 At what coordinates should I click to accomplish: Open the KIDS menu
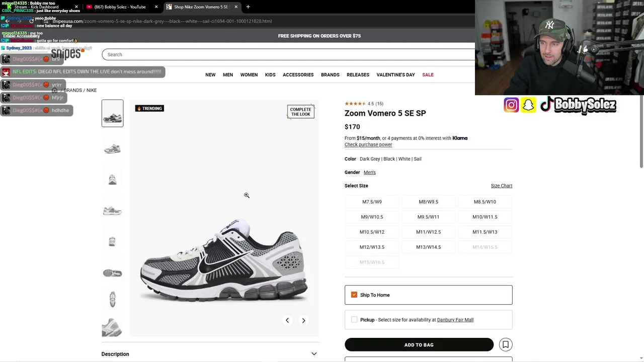270,75
